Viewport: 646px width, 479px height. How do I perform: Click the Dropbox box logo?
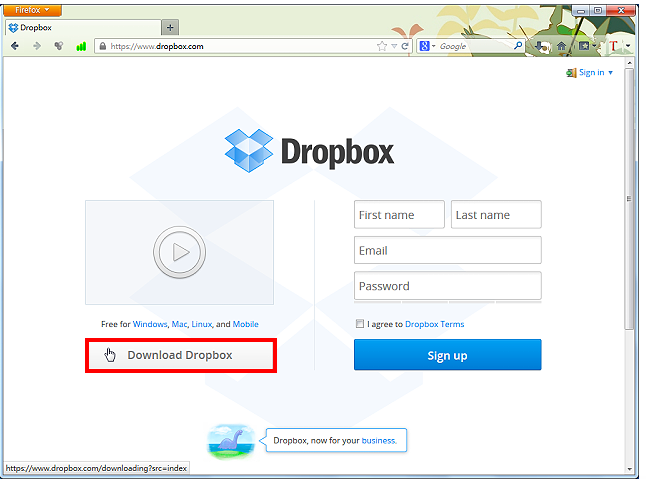pos(249,150)
